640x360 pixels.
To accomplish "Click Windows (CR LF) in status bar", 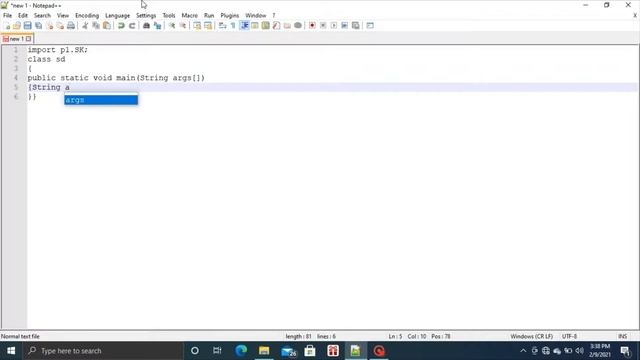I will [531, 336].
